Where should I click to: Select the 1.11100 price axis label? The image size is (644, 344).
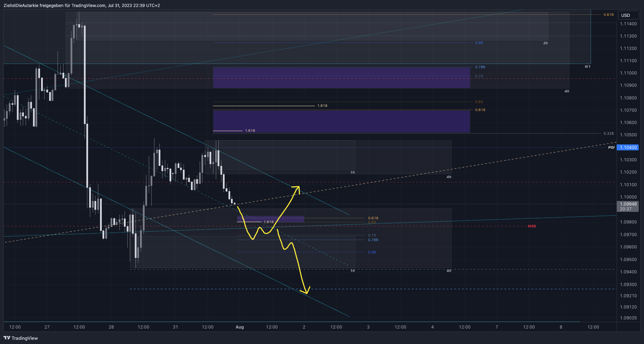coord(628,61)
